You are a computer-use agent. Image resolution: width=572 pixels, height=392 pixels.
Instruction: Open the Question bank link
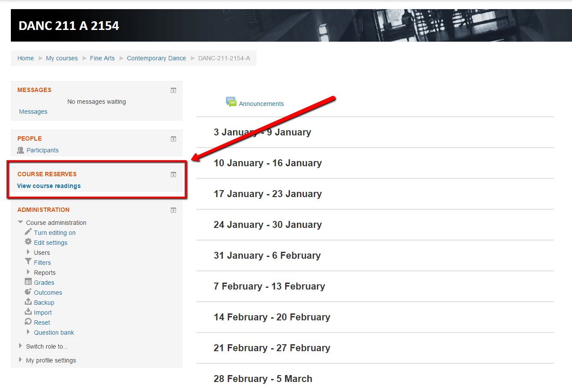point(54,333)
